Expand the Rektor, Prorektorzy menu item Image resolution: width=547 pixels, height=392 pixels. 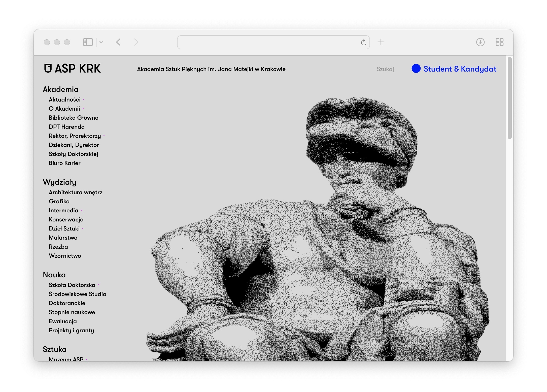tap(75, 136)
